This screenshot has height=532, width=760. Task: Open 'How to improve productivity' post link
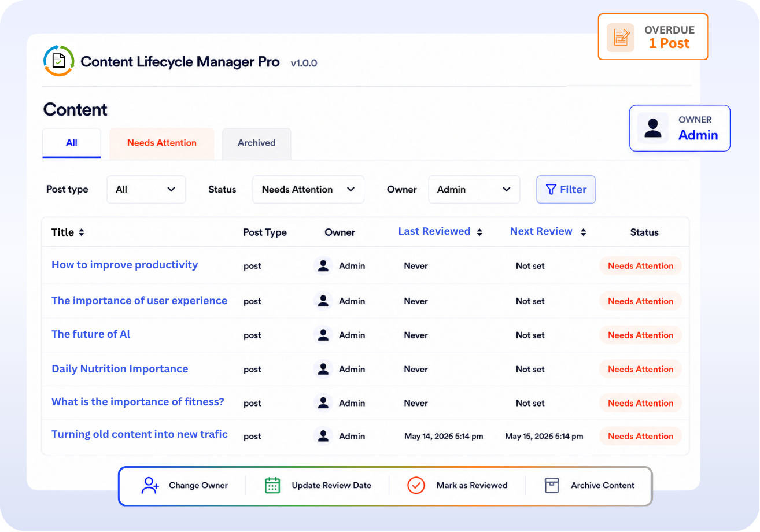click(x=125, y=265)
